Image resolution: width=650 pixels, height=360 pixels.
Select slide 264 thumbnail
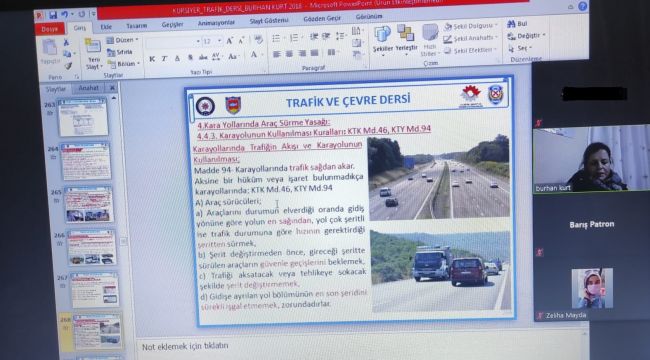(x=86, y=161)
